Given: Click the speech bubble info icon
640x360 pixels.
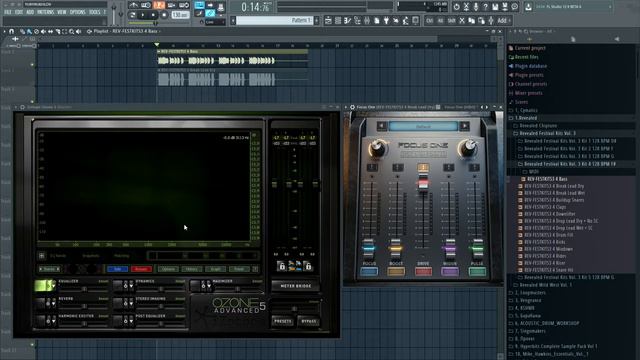Looking at the screenshot, I should 515,7.
